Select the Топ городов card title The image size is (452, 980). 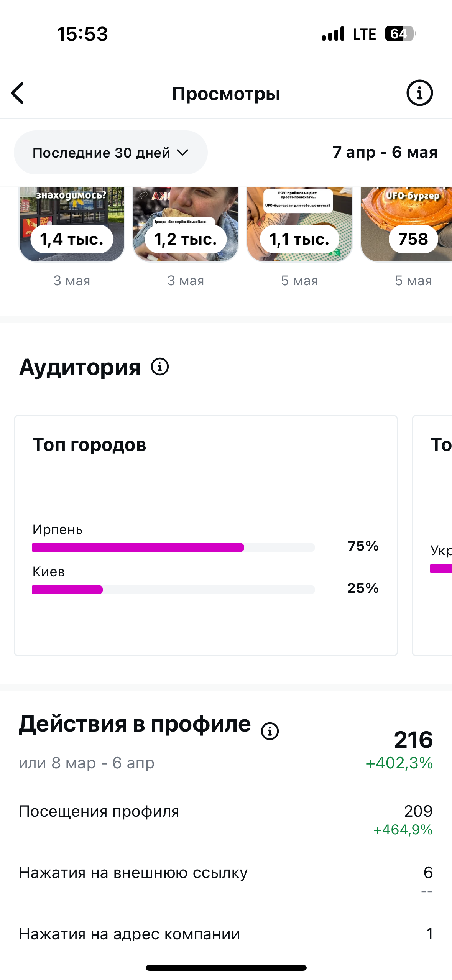[89, 445]
